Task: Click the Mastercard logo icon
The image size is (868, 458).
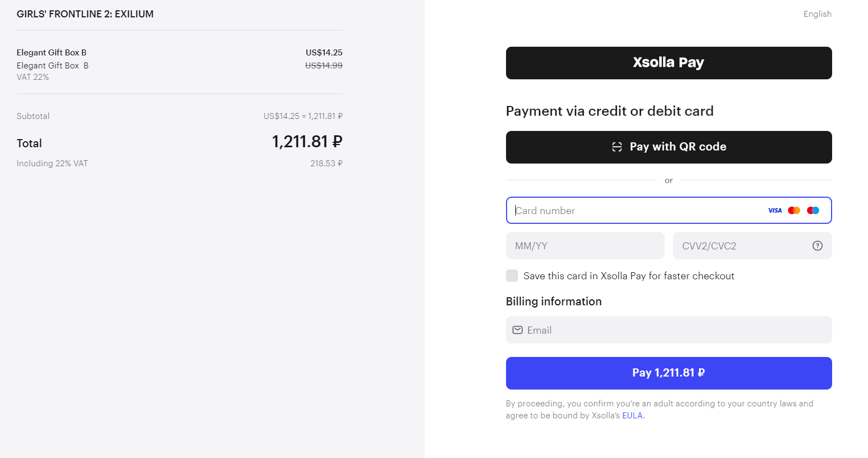Action: [794, 211]
